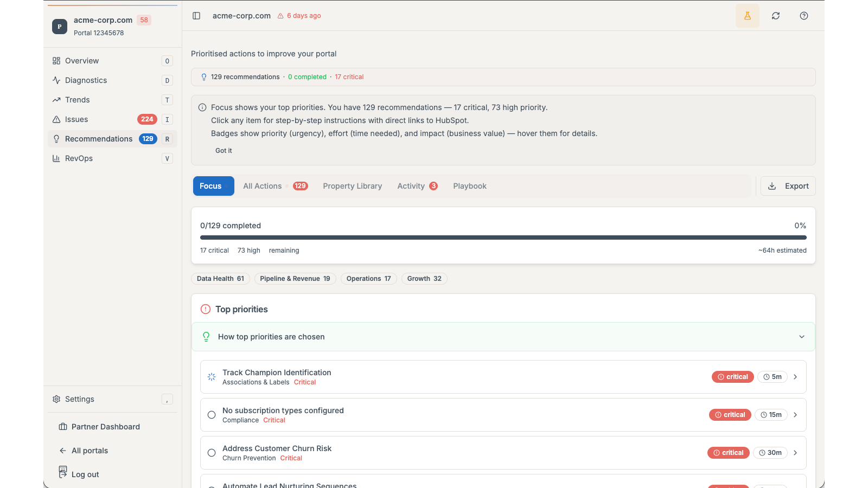Click the Partner Dashboard briefcase icon
868x488 pixels.
pos(63,427)
